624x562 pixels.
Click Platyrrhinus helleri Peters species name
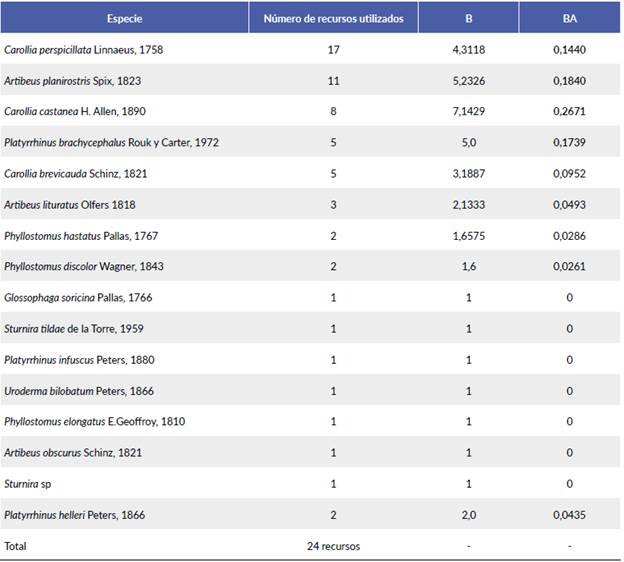(74, 514)
